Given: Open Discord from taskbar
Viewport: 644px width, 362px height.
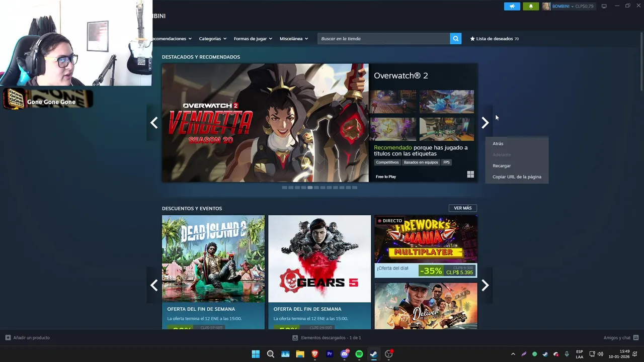Looking at the screenshot, I should point(345,354).
